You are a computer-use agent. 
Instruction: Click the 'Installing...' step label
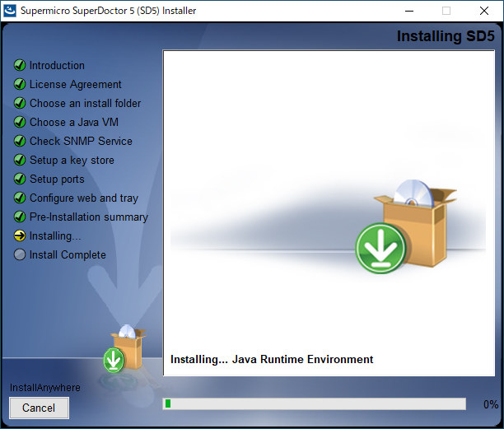click(x=55, y=236)
